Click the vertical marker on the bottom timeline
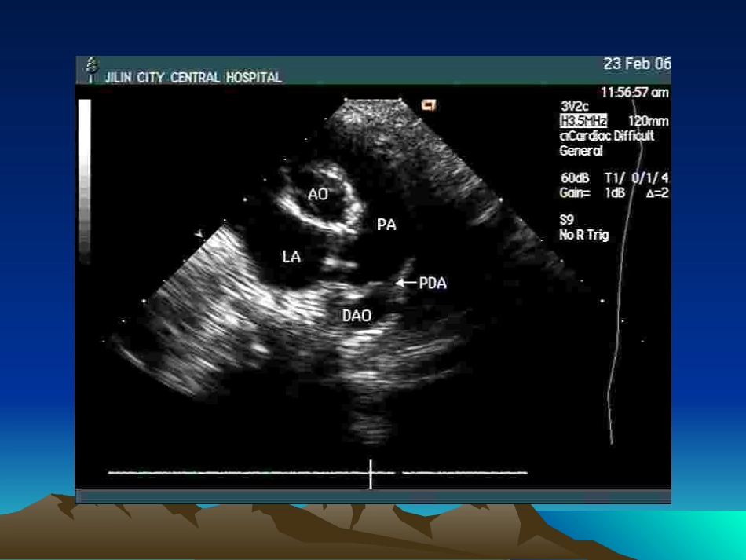The width and height of the screenshot is (746, 560). point(371,474)
